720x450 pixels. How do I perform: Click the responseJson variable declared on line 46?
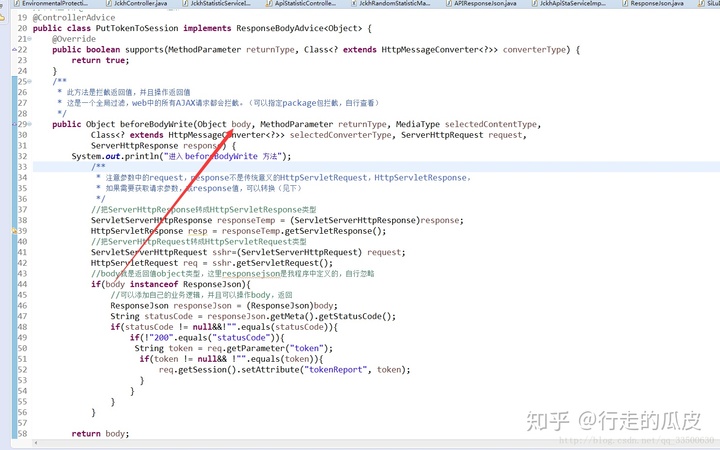pos(202,305)
